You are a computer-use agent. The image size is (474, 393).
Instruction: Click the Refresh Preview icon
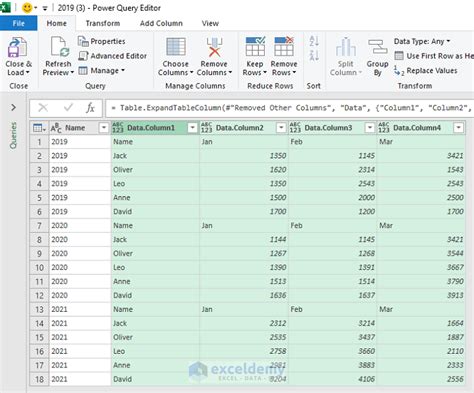[59, 47]
